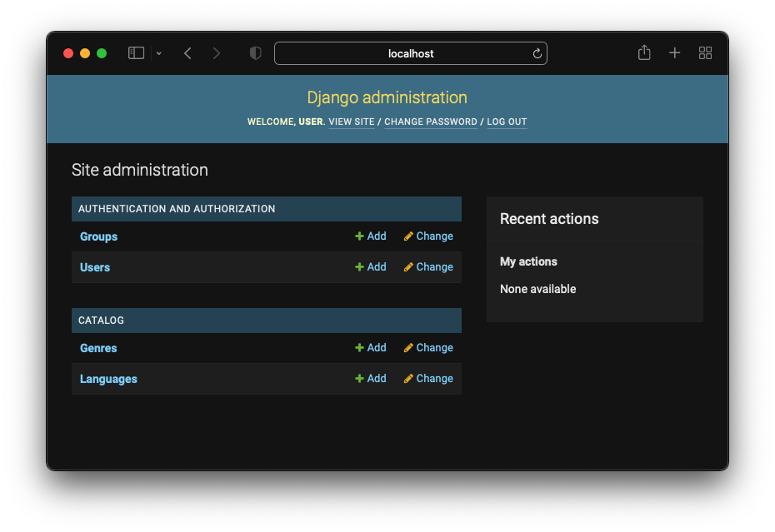Click the pencil icon in Languages row

click(x=408, y=378)
